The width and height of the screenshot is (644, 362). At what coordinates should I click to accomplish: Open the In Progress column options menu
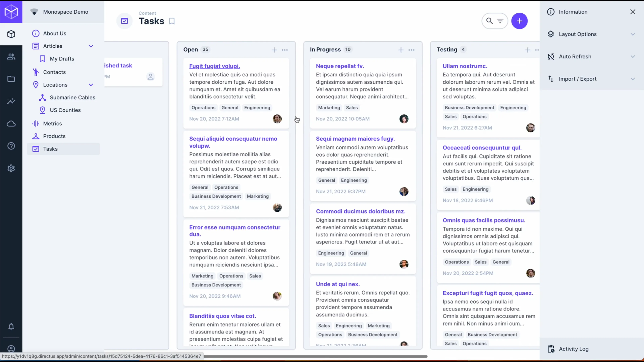pyautogui.click(x=412, y=50)
